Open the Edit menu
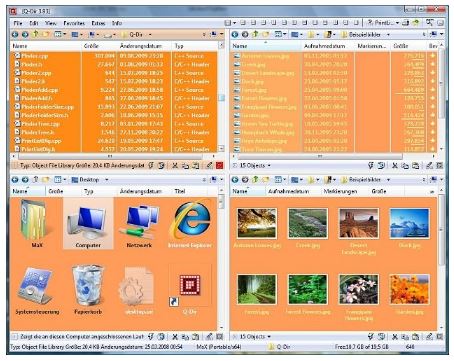 [x=34, y=23]
